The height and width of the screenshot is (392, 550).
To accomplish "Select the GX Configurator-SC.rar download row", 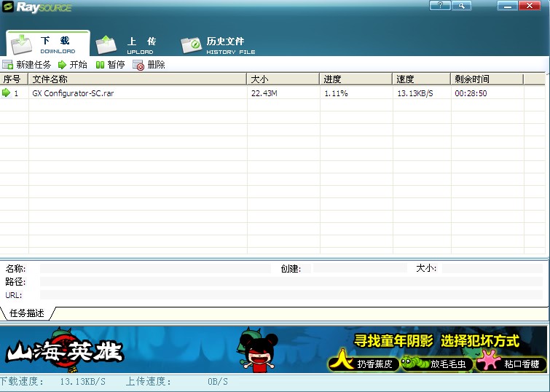I will click(73, 93).
